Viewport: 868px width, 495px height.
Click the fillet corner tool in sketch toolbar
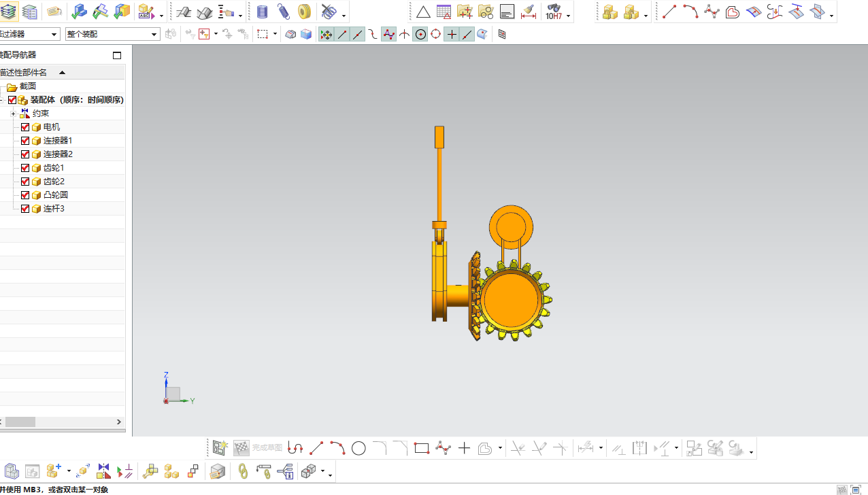[x=380, y=448]
